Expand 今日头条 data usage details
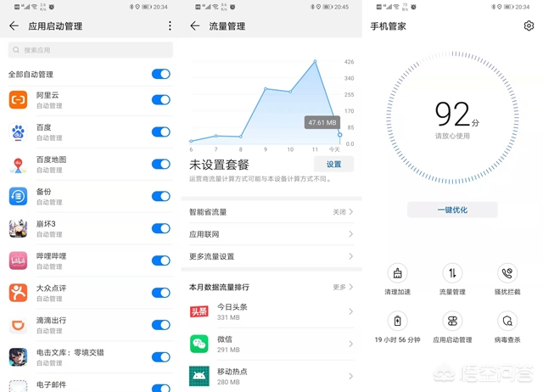 [x=271, y=311]
